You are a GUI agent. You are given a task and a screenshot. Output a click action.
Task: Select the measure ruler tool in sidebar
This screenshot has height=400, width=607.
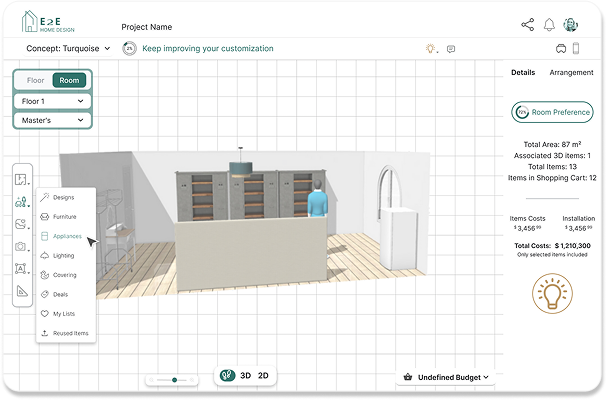22,290
